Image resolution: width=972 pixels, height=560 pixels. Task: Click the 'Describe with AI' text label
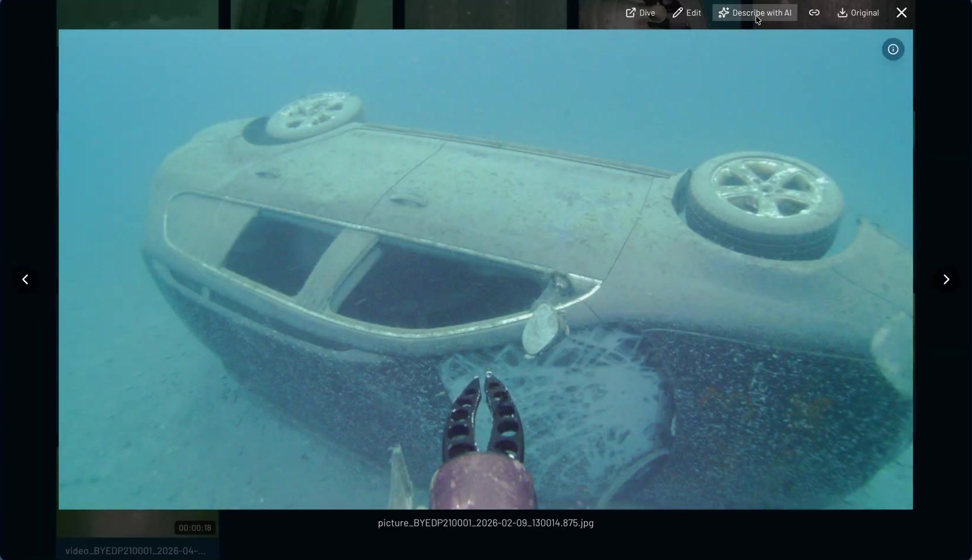[x=762, y=13]
